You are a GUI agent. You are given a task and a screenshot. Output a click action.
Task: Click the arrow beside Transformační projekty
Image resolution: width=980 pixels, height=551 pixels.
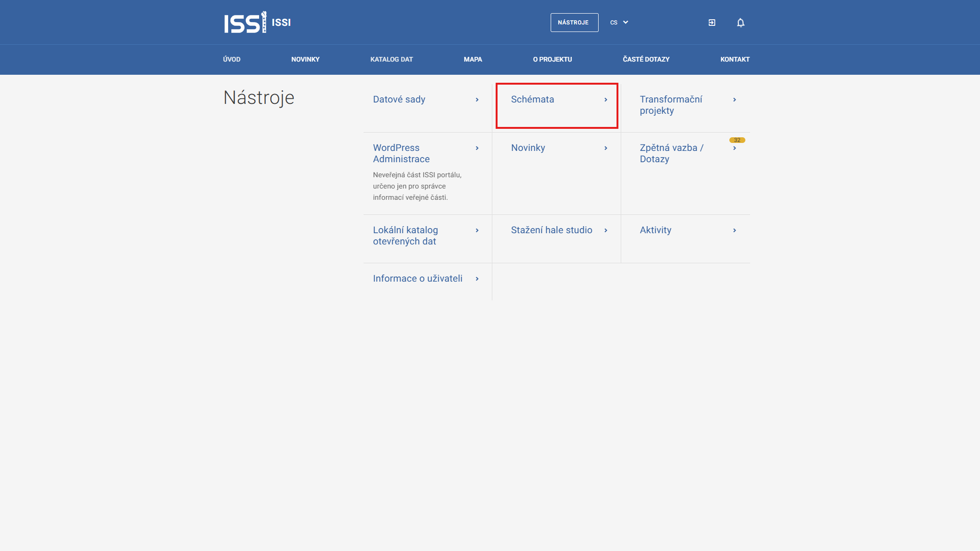point(734,100)
